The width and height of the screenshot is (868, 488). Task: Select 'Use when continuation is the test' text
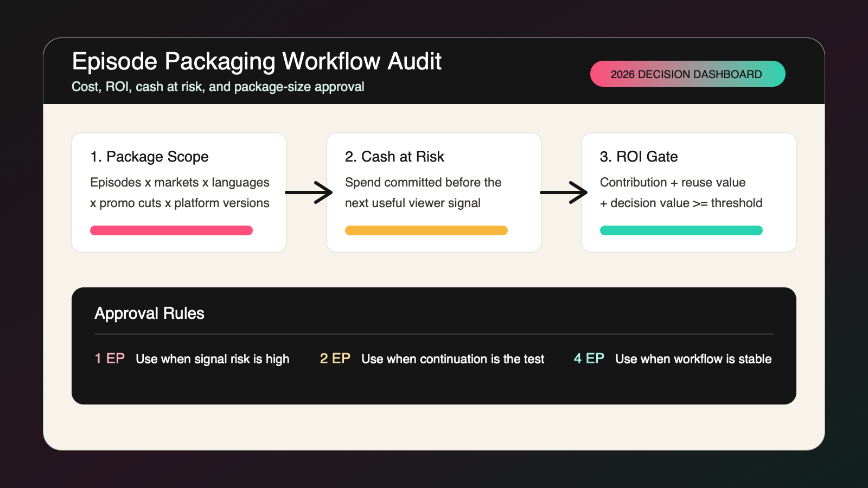click(453, 359)
